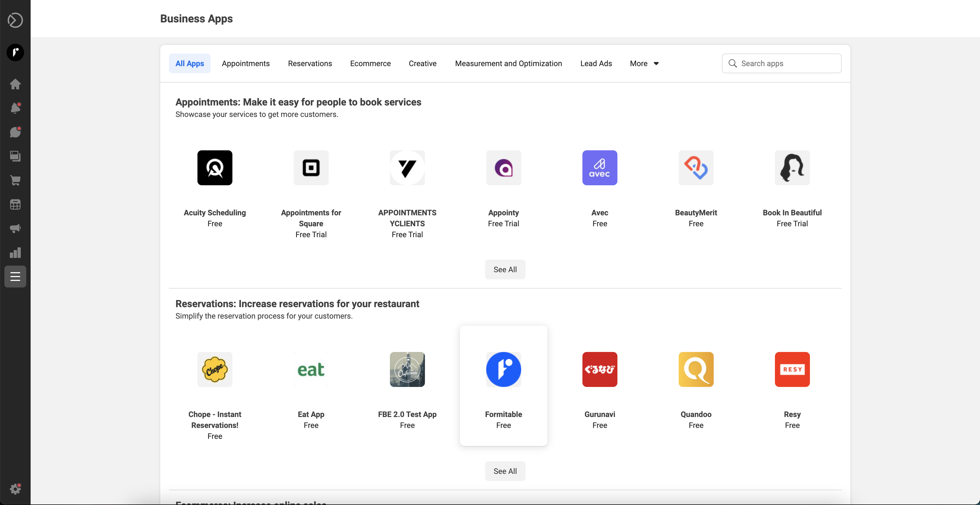The height and width of the screenshot is (505, 980).
Task: Click the Appointy title text
Action: [503, 213]
